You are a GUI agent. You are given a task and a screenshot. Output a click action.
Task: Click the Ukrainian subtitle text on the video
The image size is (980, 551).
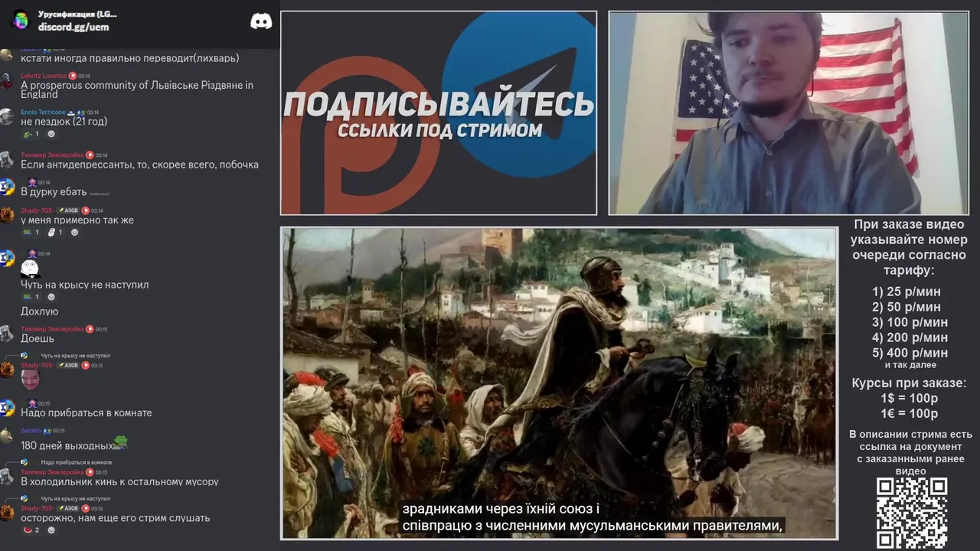pos(593,517)
